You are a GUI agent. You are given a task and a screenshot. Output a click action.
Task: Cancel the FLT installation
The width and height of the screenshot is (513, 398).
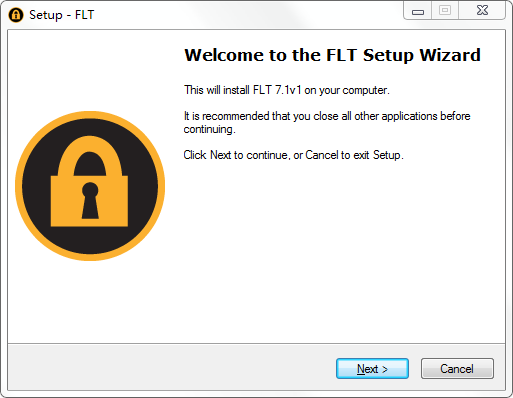click(457, 369)
